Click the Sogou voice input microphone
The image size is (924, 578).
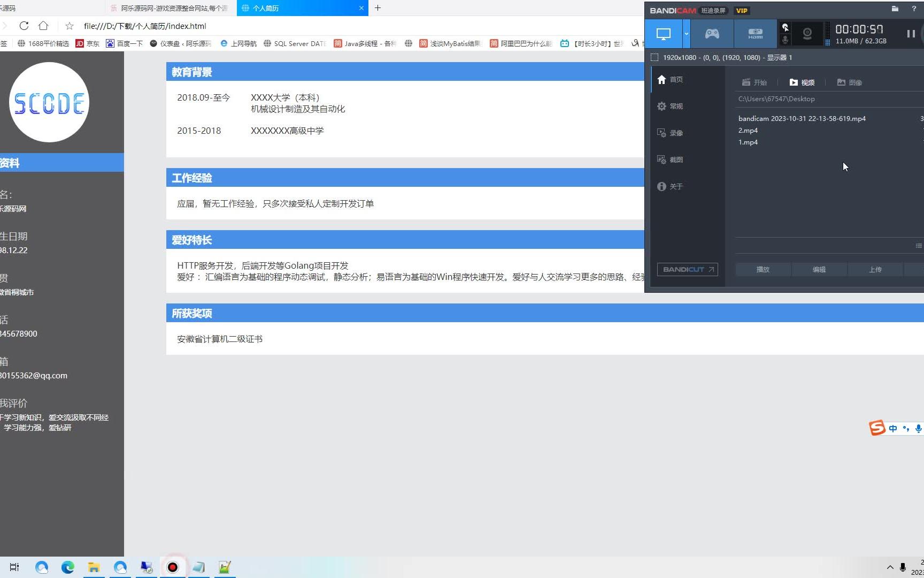(x=918, y=428)
